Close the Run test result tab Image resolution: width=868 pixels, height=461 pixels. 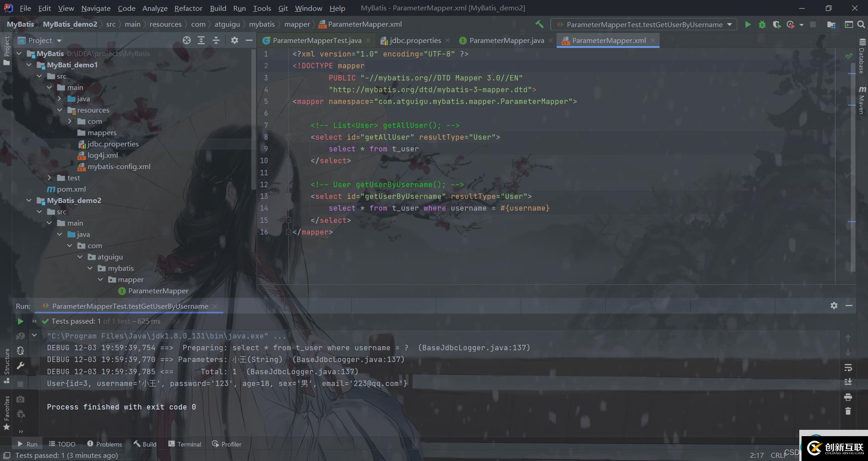click(x=215, y=306)
